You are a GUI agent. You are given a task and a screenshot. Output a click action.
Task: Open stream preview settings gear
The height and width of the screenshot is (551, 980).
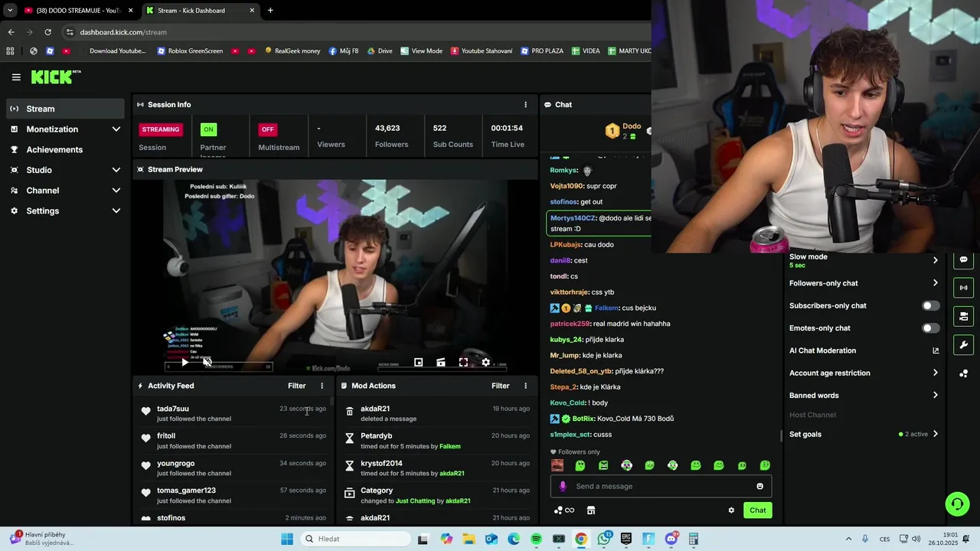[485, 363]
